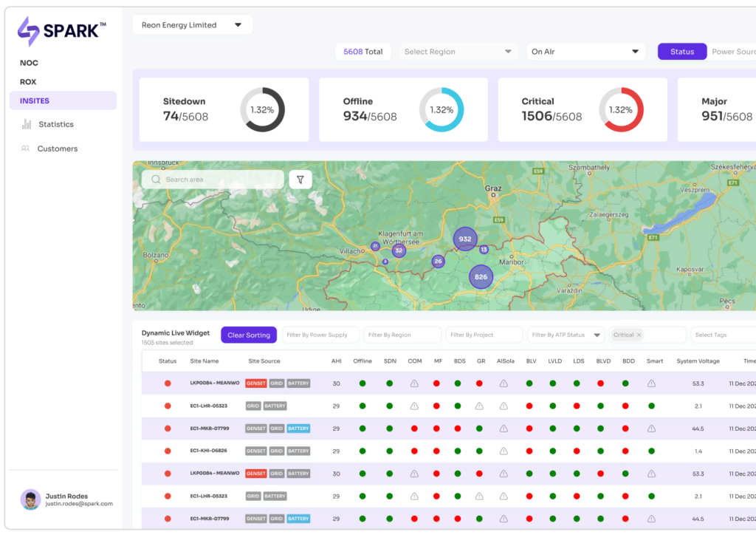The width and height of the screenshot is (756, 546).
Task: Expand the Select Region dropdown
Action: click(458, 52)
